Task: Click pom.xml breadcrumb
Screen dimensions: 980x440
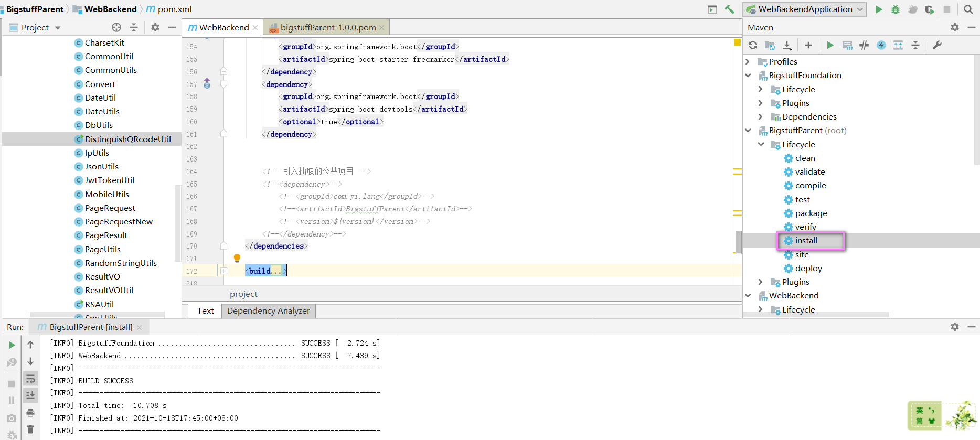Action: point(169,9)
